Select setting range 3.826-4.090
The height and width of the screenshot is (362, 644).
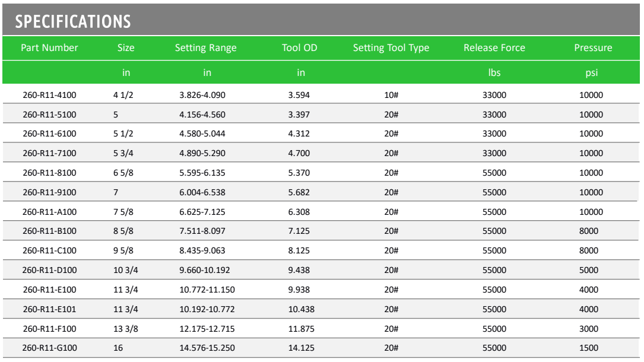click(202, 95)
